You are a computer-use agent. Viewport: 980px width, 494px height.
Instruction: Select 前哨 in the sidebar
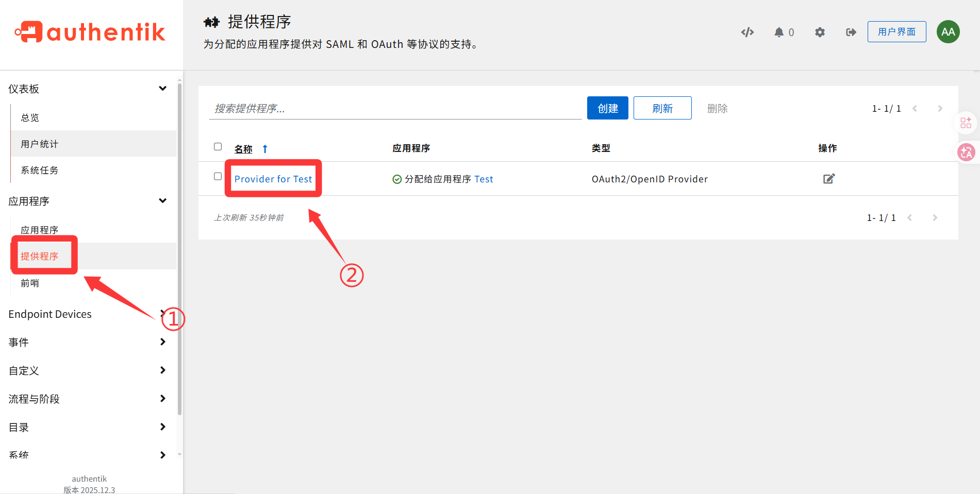(30, 283)
